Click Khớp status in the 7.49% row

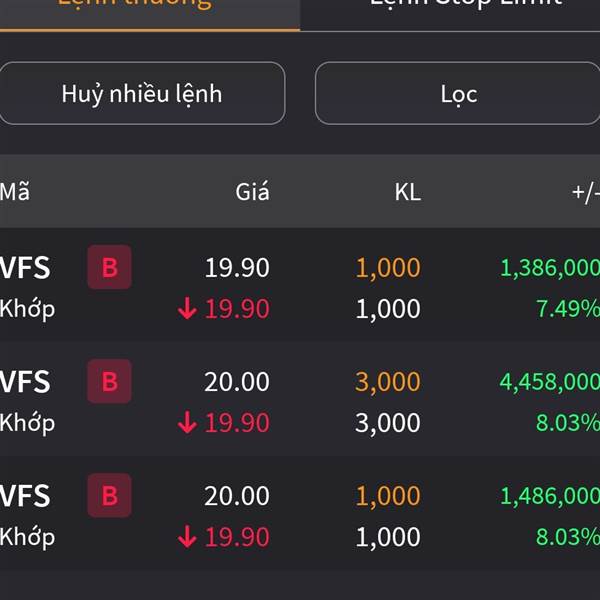(x=28, y=308)
